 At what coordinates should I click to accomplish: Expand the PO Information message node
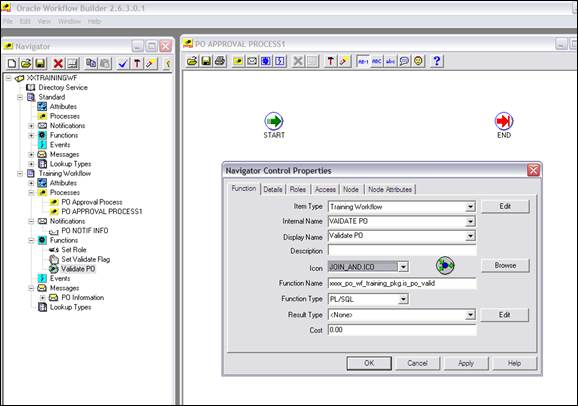click(x=43, y=298)
